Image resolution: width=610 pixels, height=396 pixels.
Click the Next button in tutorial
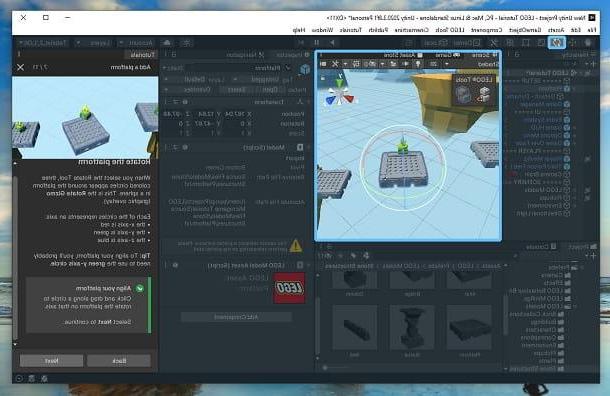51,361
